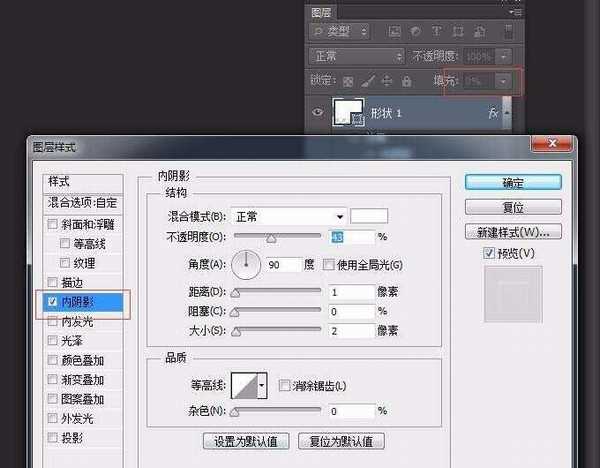The height and width of the screenshot is (468, 600).
Task: Open the 投影 style settings by its label
Action: point(72,438)
